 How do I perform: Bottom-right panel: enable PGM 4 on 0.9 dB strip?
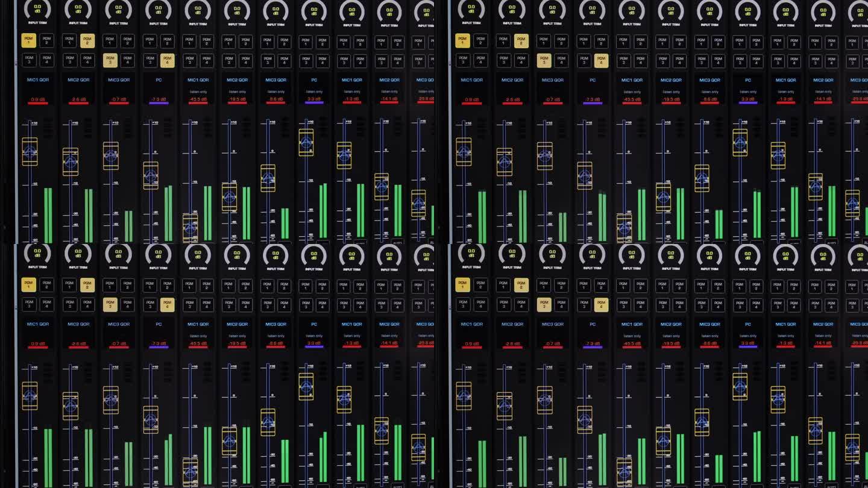coord(480,304)
